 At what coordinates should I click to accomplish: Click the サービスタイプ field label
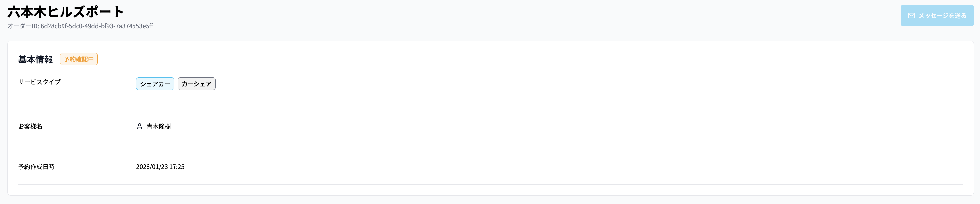click(39, 82)
